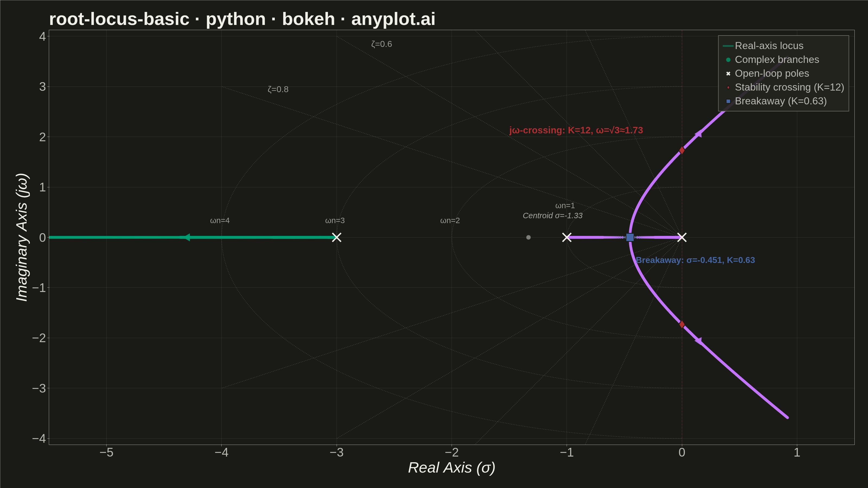Click the Breakaway σ=-0.451 annotation label
This screenshot has width=868, height=488.
point(695,260)
